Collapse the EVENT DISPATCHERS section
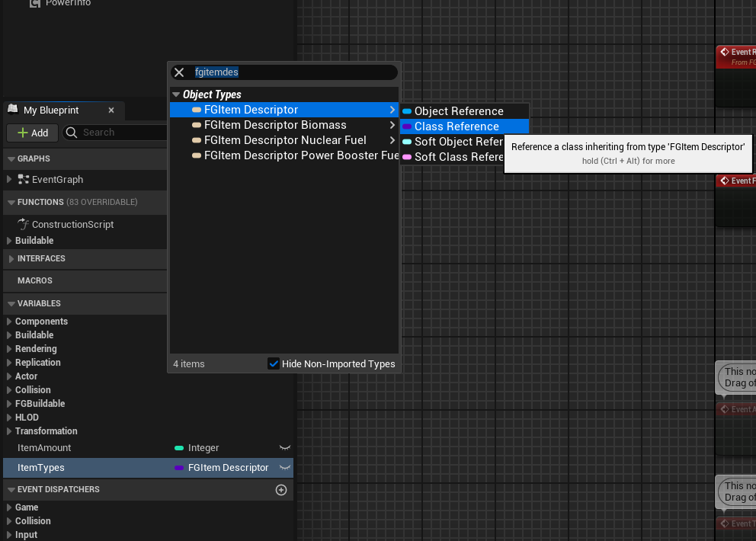Screen dimensions: 756x541 [11, 489]
